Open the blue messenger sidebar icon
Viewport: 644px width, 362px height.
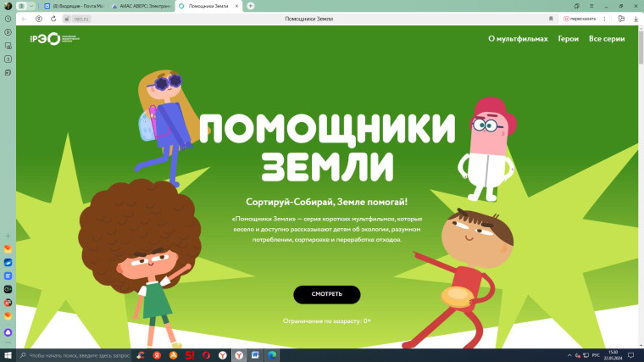pyautogui.click(x=8, y=262)
